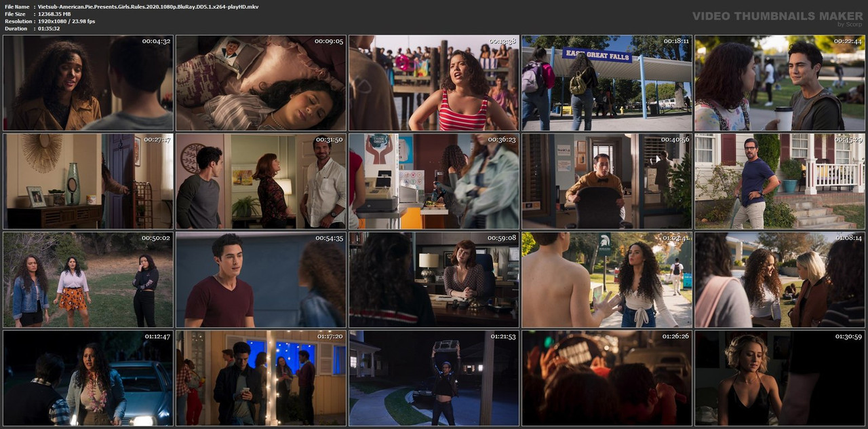Viewport: 868px width, 429px height.
Task: Select the frame timestamped 01:03:41
Action: coord(607,280)
